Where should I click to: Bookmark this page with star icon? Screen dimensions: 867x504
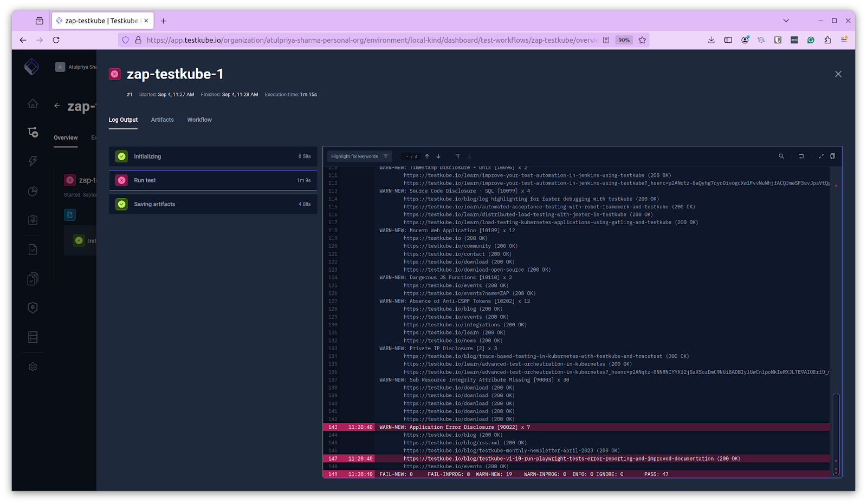point(642,40)
